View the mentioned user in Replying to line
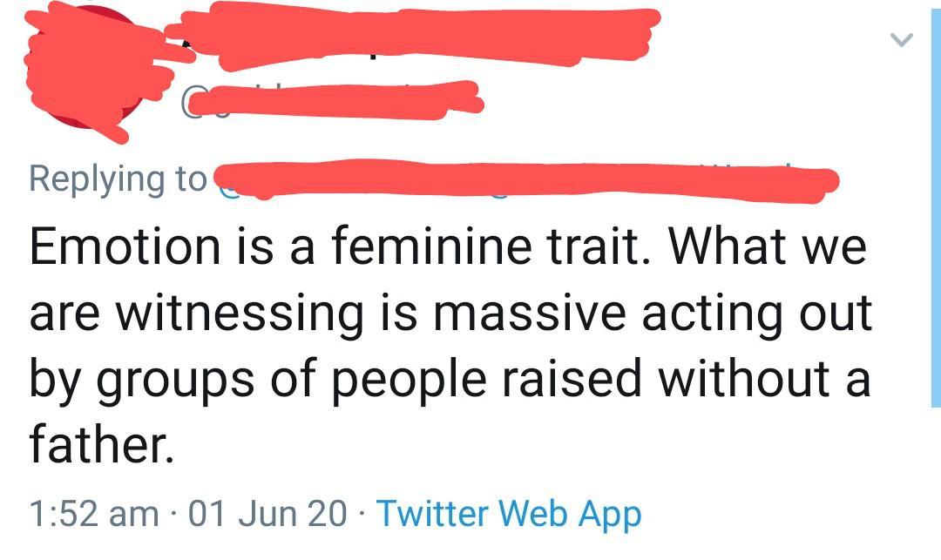This screenshot has width=941, height=560. coord(523,180)
